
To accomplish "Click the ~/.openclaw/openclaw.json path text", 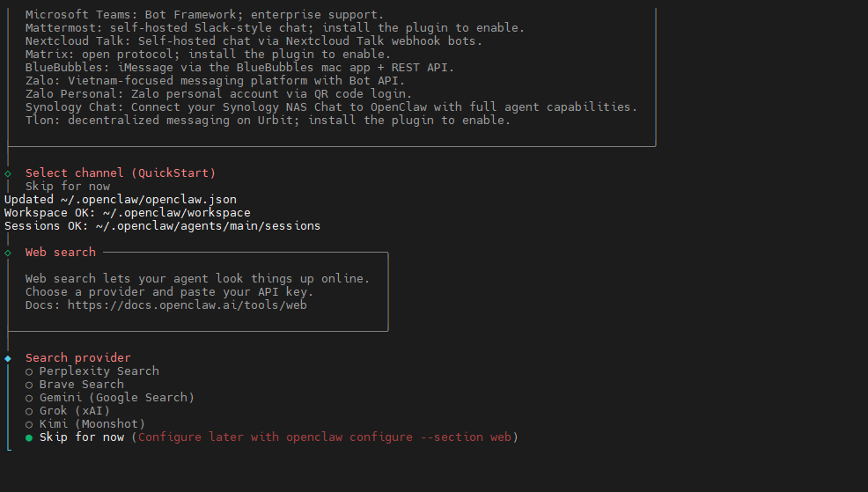I will (x=149, y=199).
